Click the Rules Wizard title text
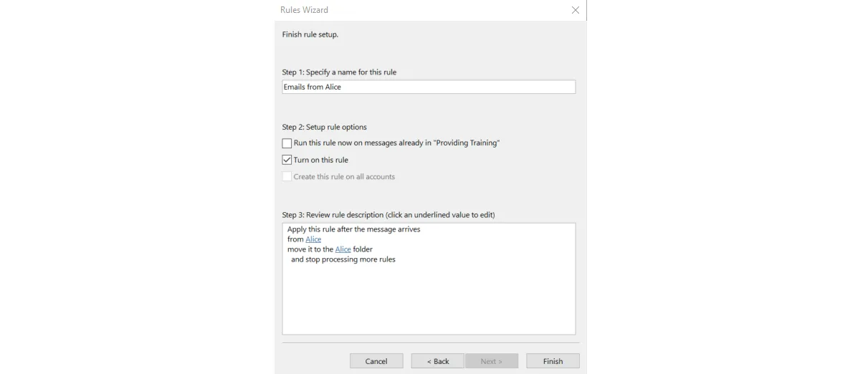 304,10
